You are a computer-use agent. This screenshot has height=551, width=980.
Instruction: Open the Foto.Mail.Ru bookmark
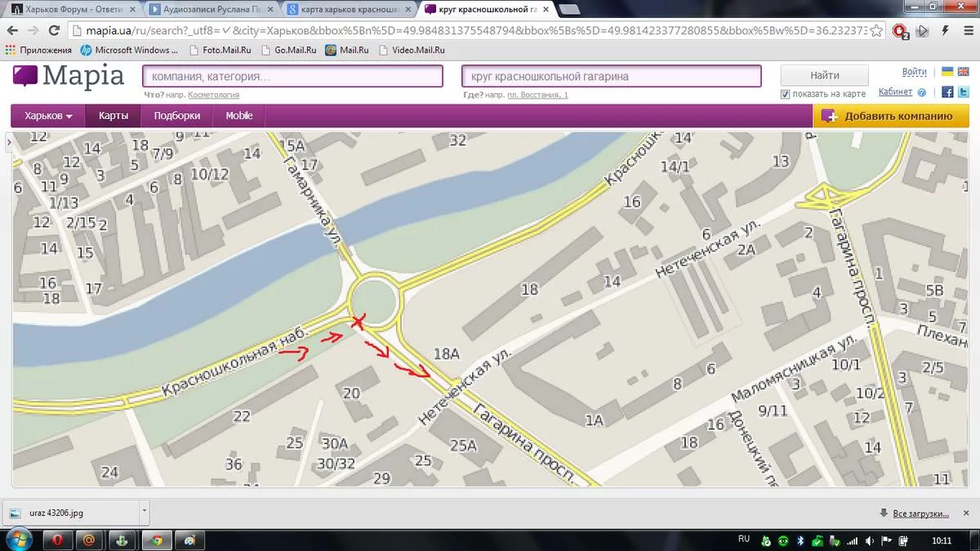(221, 50)
